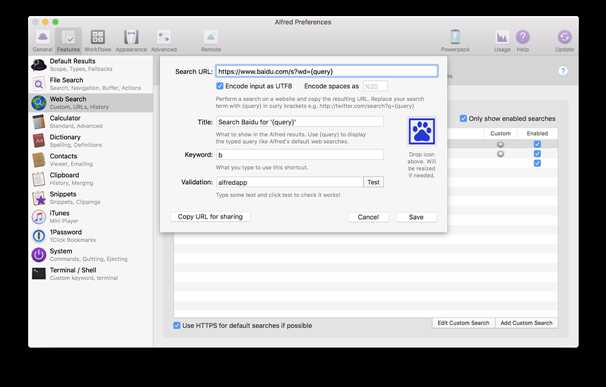Image resolution: width=606 pixels, height=387 pixels.
Task: Click the Baidu paw icon well
Action: pos(422,131)
